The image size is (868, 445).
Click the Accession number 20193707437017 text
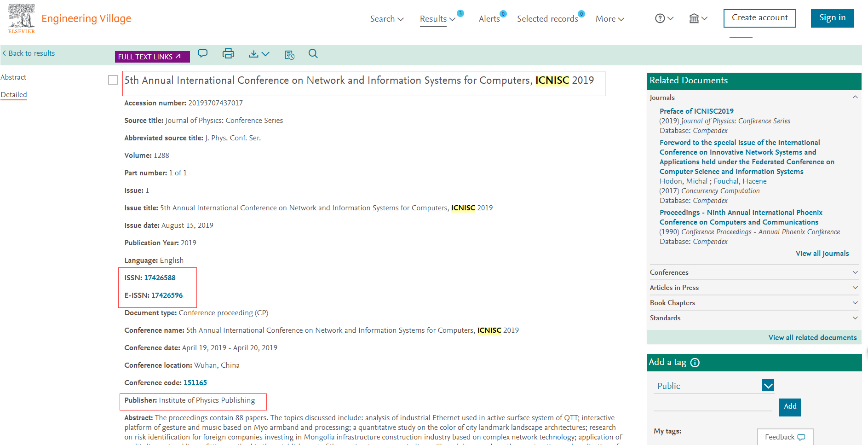point(184,103)
